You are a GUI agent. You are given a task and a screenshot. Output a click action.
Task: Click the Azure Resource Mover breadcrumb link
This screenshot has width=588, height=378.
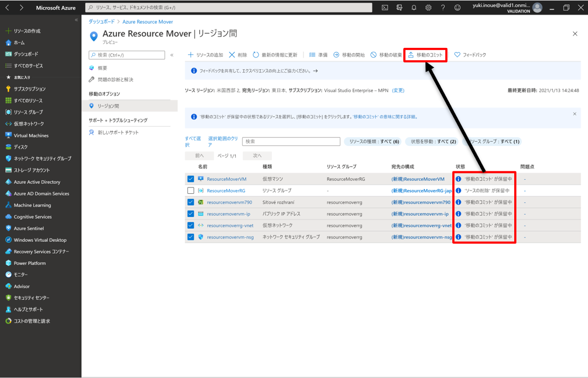(x=148, y=22)
